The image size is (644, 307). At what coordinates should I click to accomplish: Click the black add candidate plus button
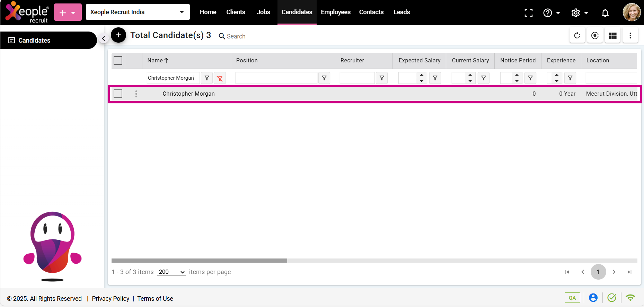(118, 35)
